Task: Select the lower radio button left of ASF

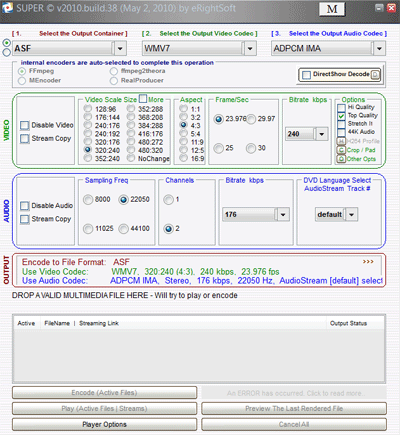Action: click(6, 52)
